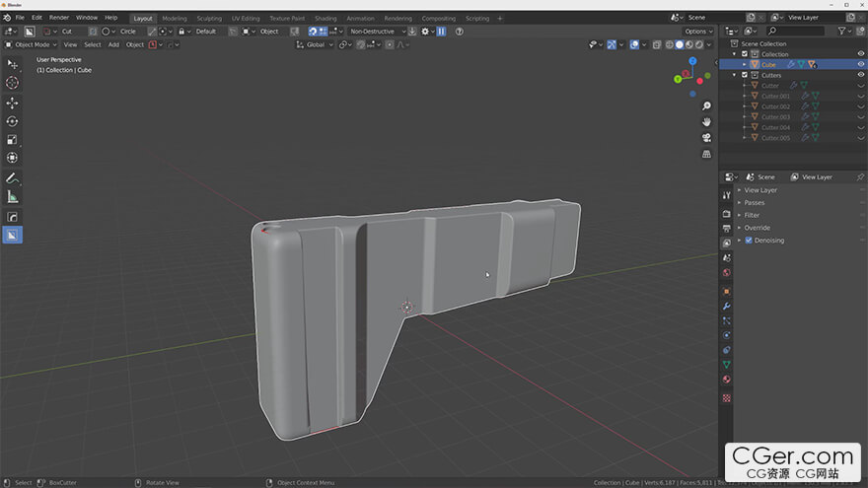Click the Options button in viewport header
The width and height of the screenshot is (868, 488).
[698, 32]
